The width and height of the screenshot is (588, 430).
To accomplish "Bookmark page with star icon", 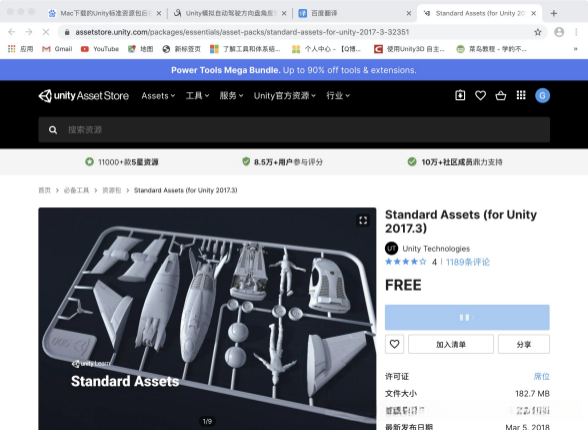I will [538, 32].
